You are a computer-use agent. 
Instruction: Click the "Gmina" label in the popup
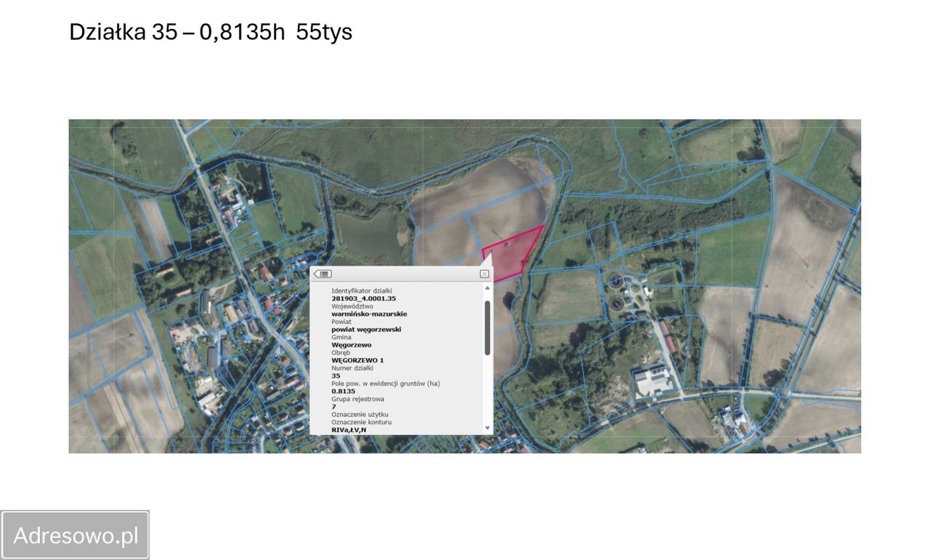(x=341, y=337)
